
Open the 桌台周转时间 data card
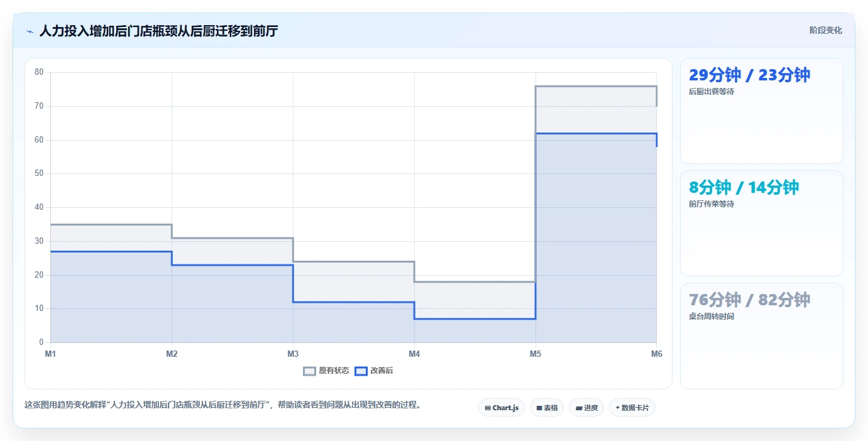pos(761,336)
